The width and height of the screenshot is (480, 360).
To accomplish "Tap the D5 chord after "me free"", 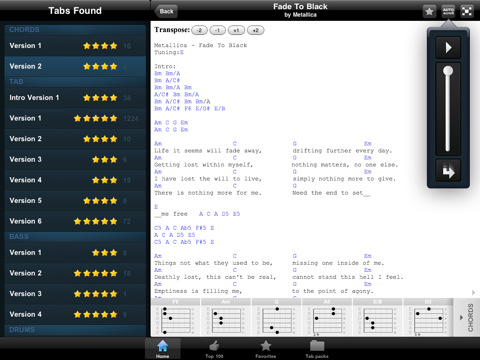I will click(225, 214).
